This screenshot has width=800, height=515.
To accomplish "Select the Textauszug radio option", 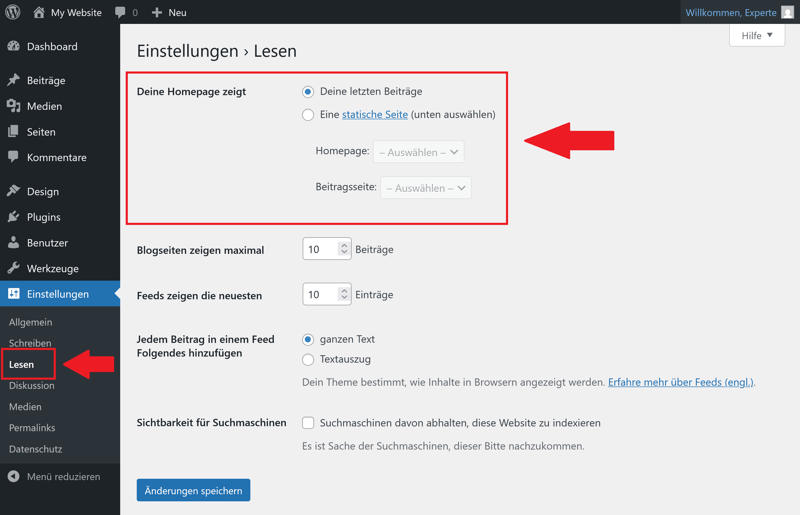I will click(x=308, y=360).
